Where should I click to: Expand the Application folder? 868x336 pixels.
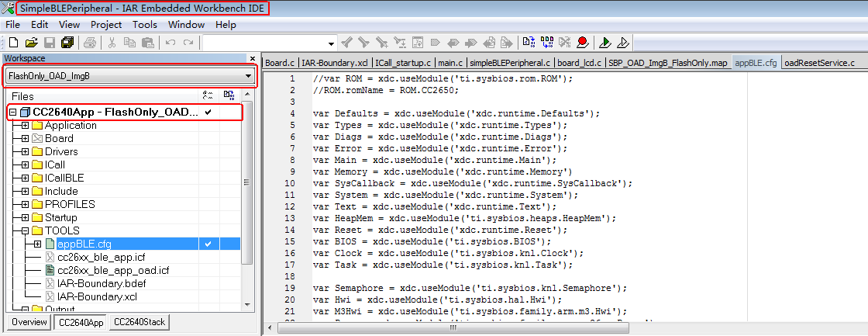coord(26,125)
